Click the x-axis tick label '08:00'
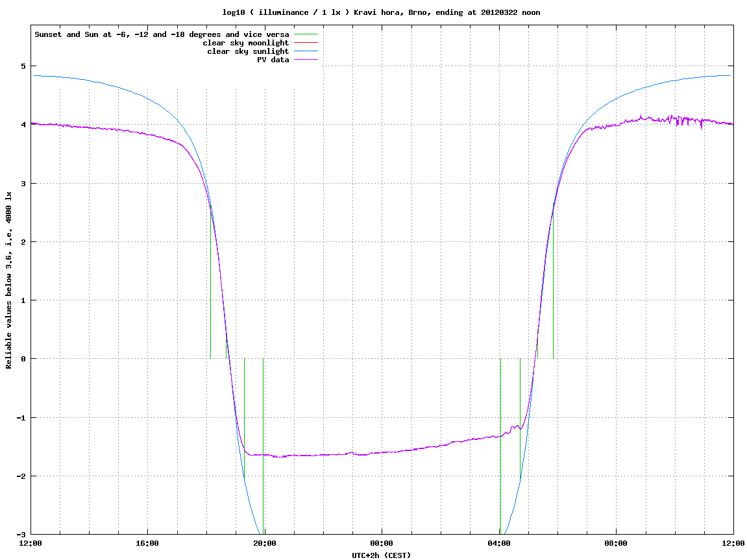This screenshot has width=747, height=560. click(x=617, y=543)
